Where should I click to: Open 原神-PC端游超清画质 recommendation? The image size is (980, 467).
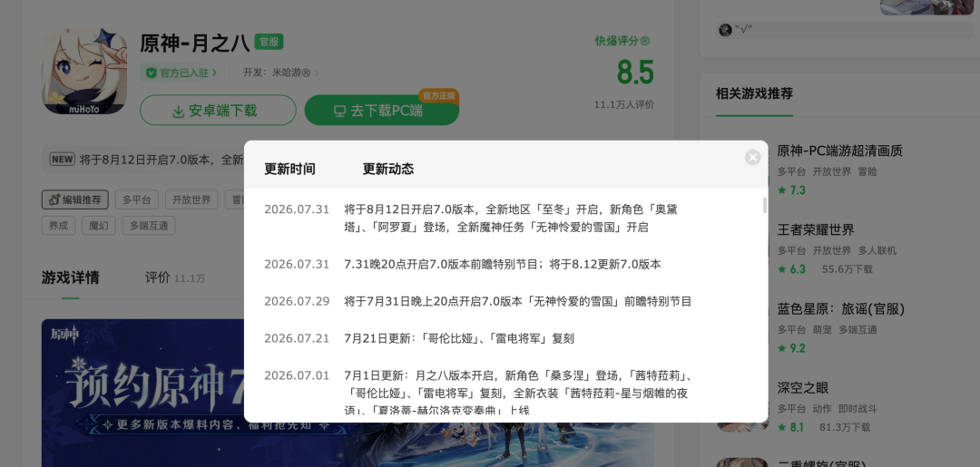click(x=840, y=151)
